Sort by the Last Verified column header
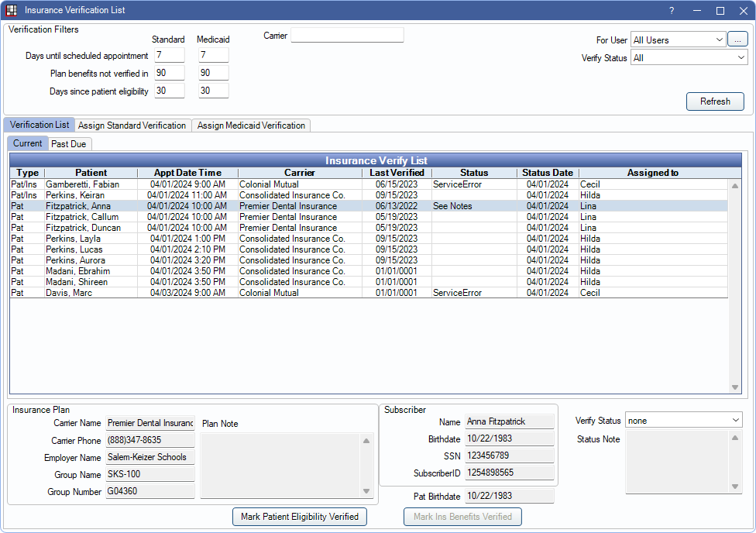The width and height of the screenshot is (756, 533). coord(397,173)
